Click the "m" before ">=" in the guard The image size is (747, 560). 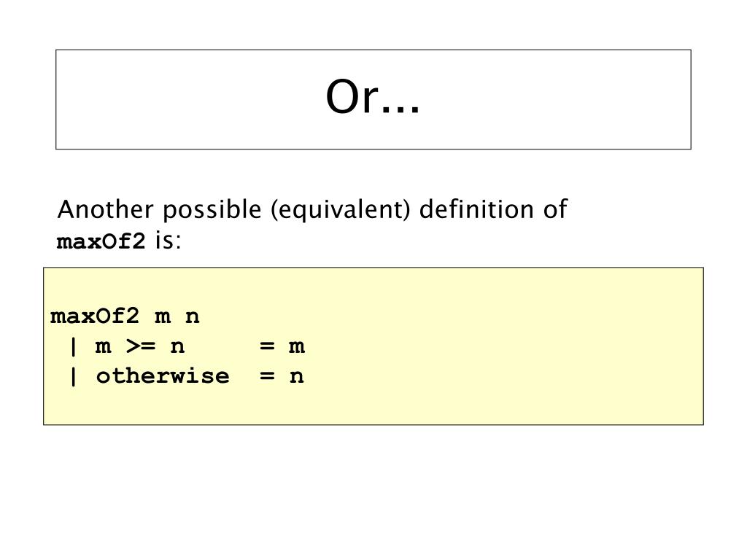pos(103,346)
